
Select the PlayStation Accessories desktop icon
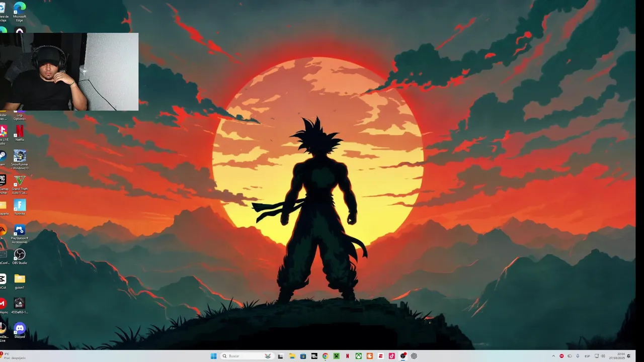tap(20, 234)
